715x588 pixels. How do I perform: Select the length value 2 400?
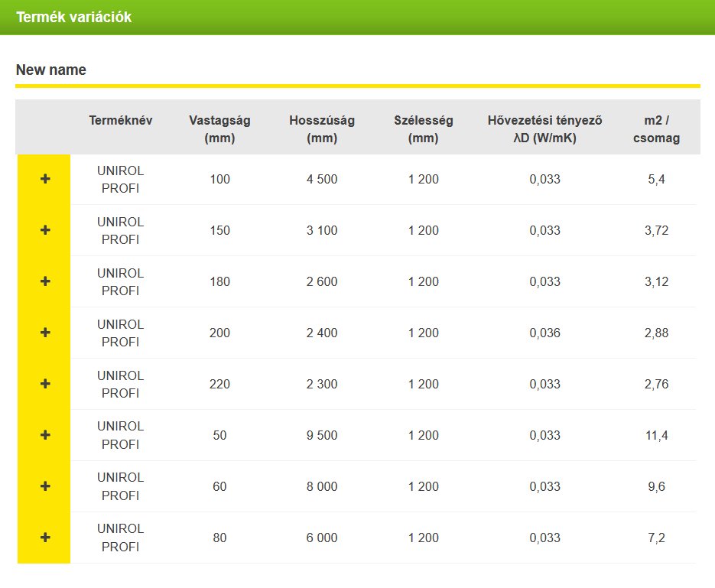pyautogui.click(x=322, y=333)
